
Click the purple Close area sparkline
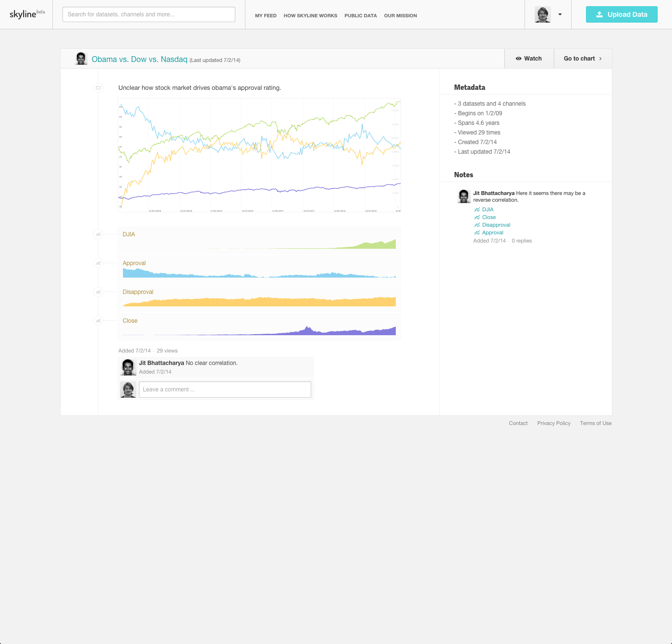click(259, 330)
